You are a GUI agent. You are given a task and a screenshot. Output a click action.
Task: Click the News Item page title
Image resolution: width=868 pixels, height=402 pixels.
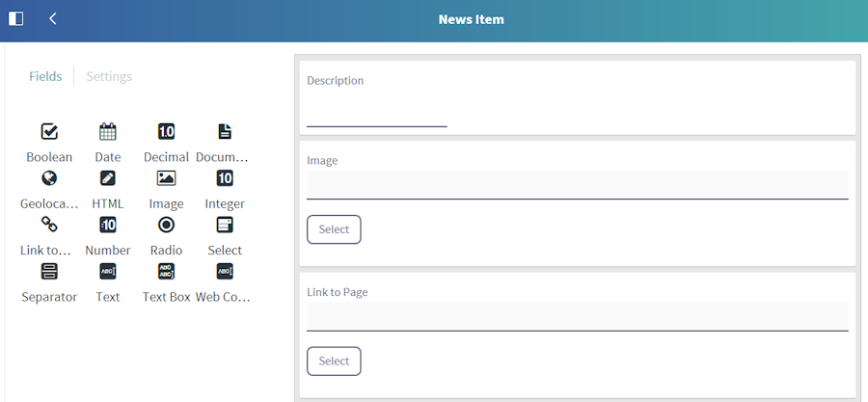click(471, 19)
